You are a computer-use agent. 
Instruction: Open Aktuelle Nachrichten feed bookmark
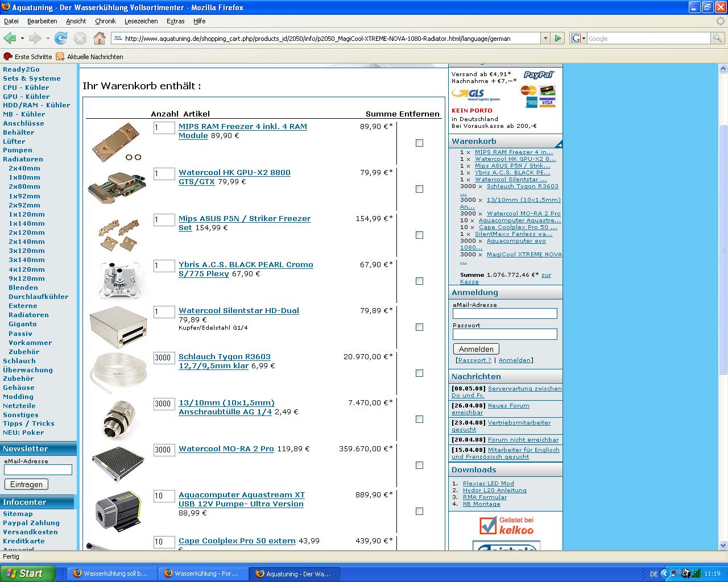tap(89, 57)
